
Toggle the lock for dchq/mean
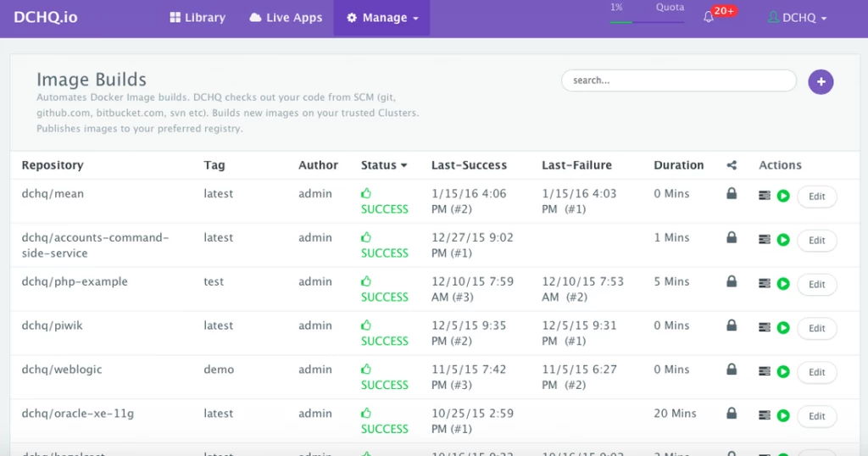click(x=732, y=193)
